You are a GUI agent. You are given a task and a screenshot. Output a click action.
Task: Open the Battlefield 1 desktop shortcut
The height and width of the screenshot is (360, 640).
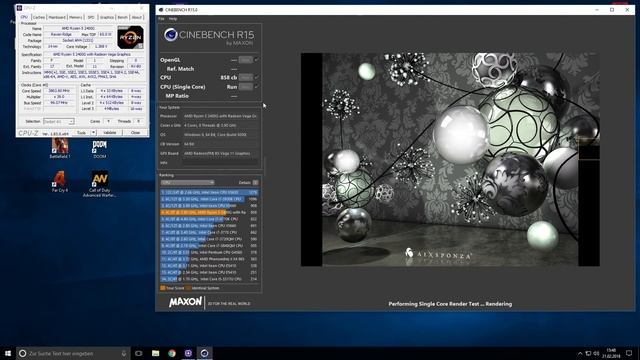pos(60,148)
